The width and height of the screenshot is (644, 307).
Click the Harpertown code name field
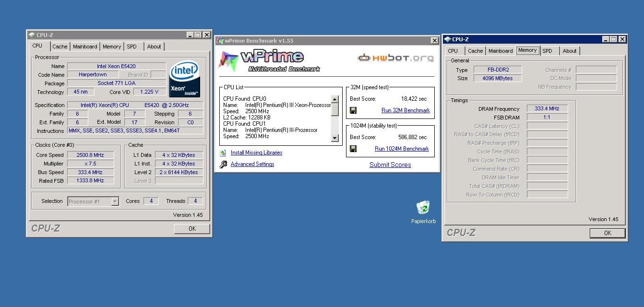94,75
